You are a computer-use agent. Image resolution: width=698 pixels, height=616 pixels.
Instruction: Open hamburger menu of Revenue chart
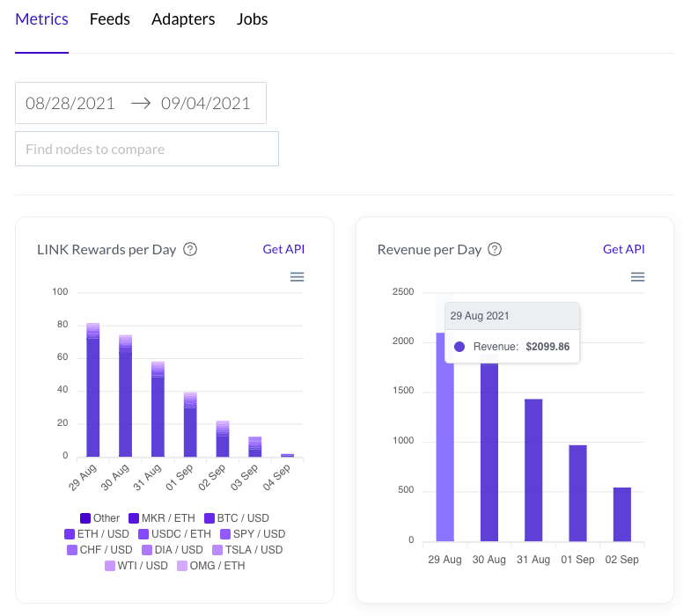pyautogui.click(x=637, y=277)
